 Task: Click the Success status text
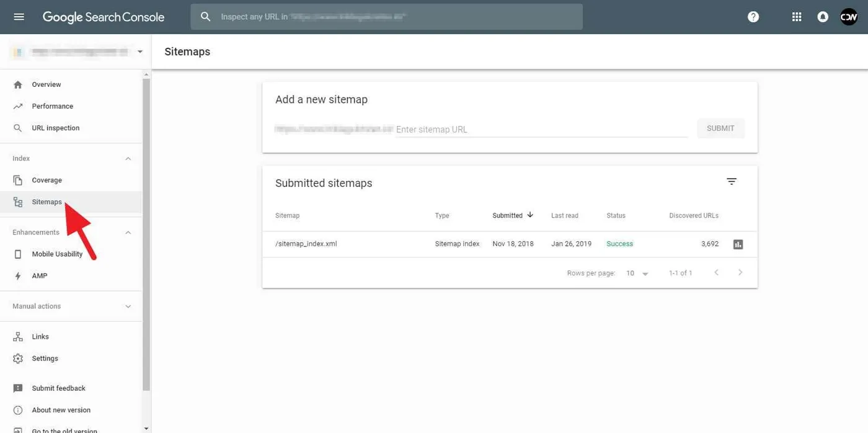coord(619,244)
